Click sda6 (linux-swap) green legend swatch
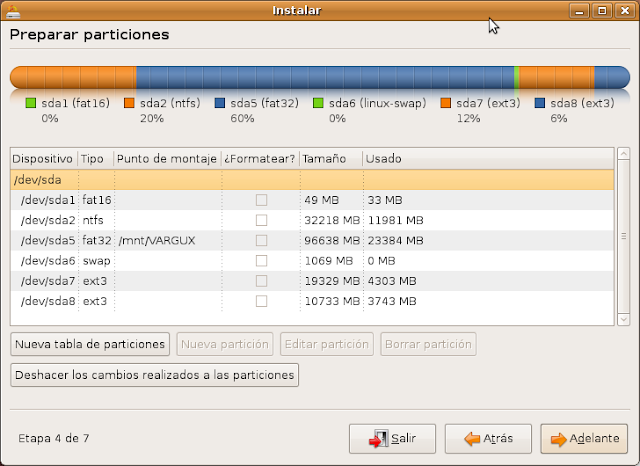 pyautogui.click(x=318, y=103)
